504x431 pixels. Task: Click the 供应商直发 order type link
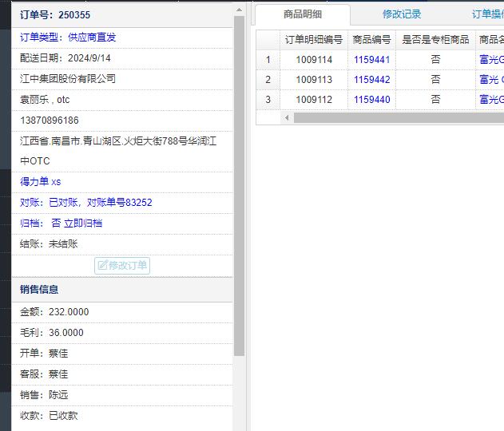point(92,38)
